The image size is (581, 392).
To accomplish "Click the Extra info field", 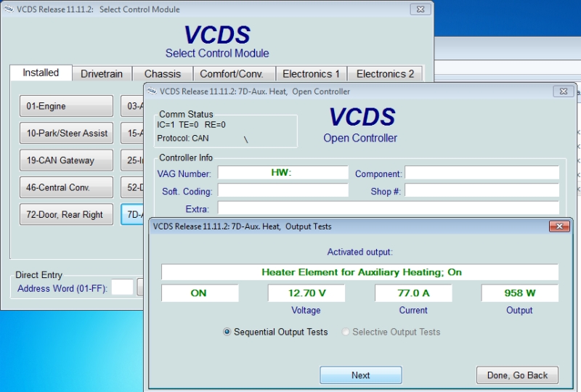I will point(388,208).
